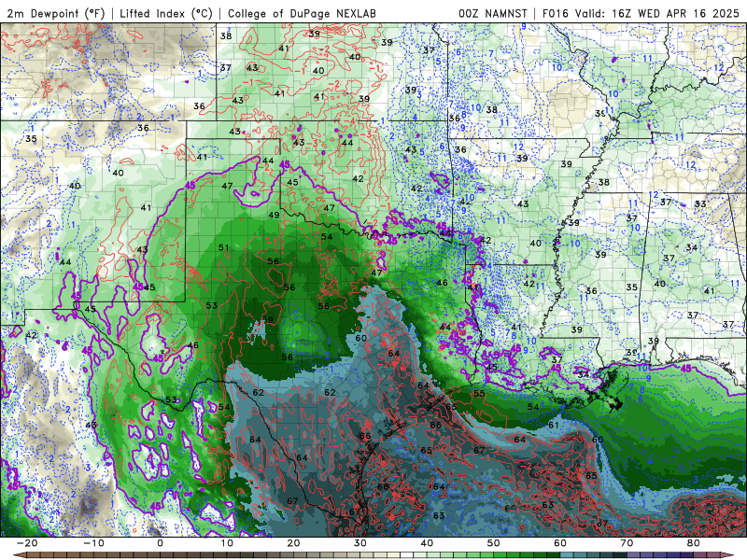747x560 pixels.
Task: Click the "10" color scale label
Action: click(227, 543)
